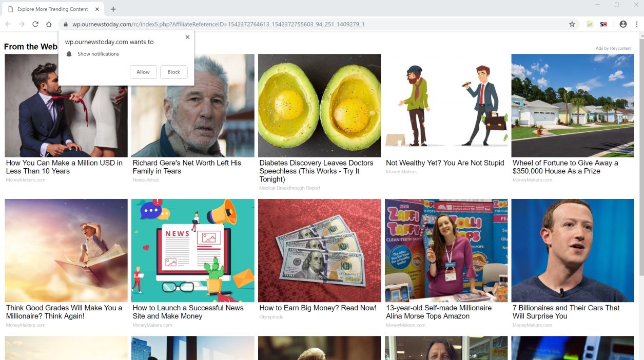The width and height of the screenshot is (644, 360).
Task: Close the Explore More Trending Content tab
Action: click(97, 9)
